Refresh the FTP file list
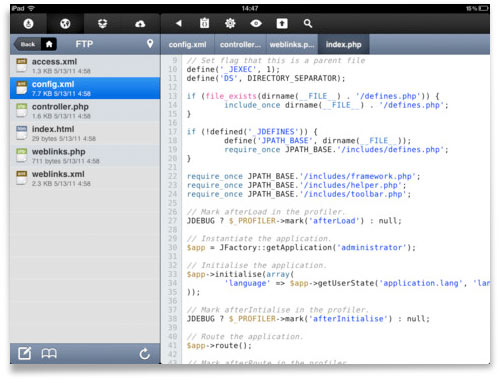The image size is (499, 379). coord(144,354)
